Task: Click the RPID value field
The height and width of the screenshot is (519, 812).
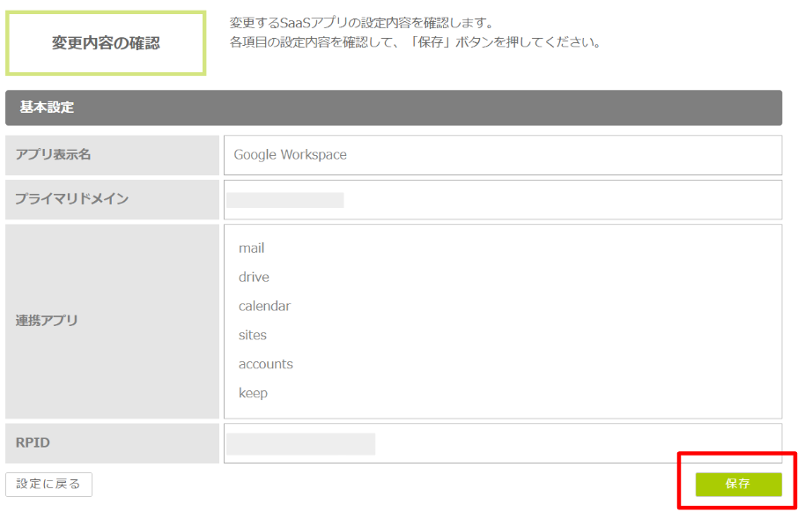Action: pyautogui.click(x=502, y=443)
